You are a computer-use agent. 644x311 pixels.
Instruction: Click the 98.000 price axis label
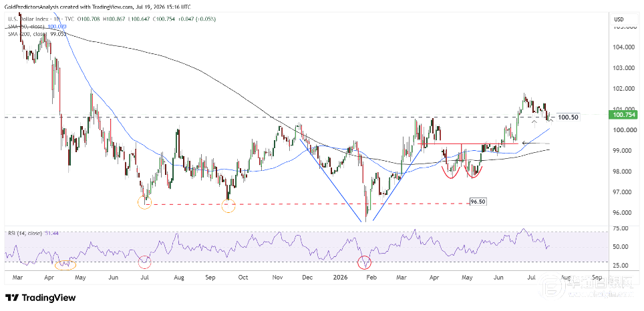pyautogui.click(x=623, y=172)
